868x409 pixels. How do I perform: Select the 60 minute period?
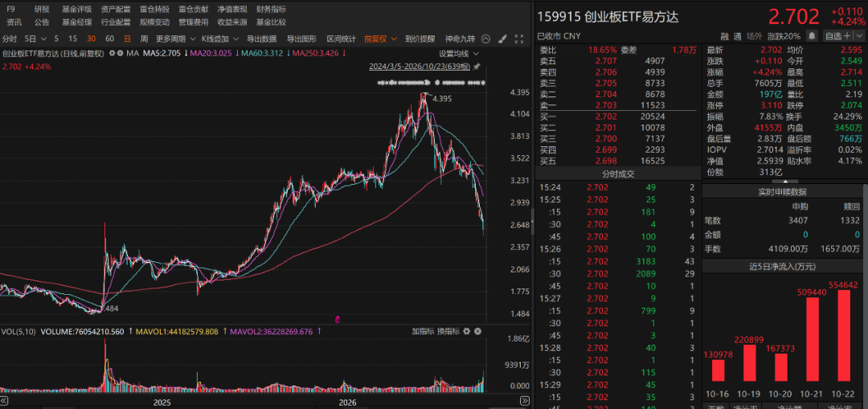(109, 39)
